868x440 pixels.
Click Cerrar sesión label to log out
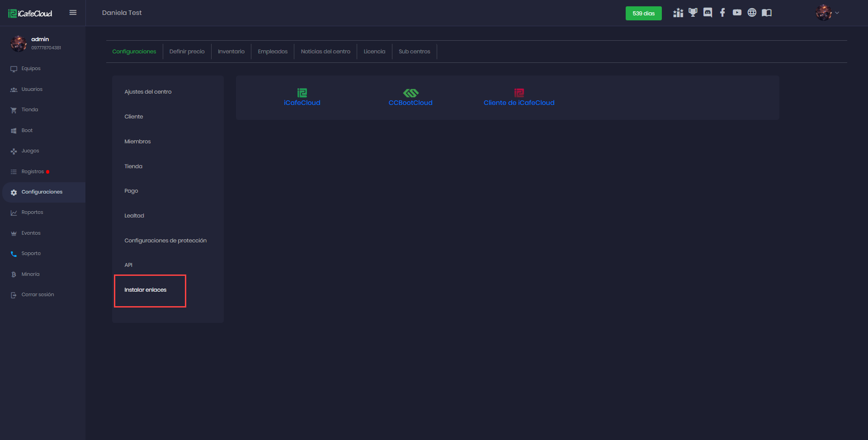(x=38, y=295)
